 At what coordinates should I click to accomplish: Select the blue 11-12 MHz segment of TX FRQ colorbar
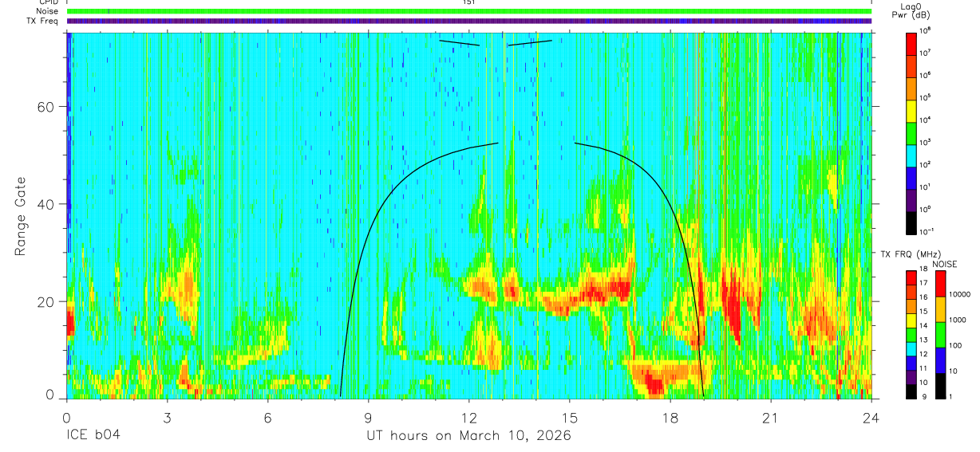911,363
